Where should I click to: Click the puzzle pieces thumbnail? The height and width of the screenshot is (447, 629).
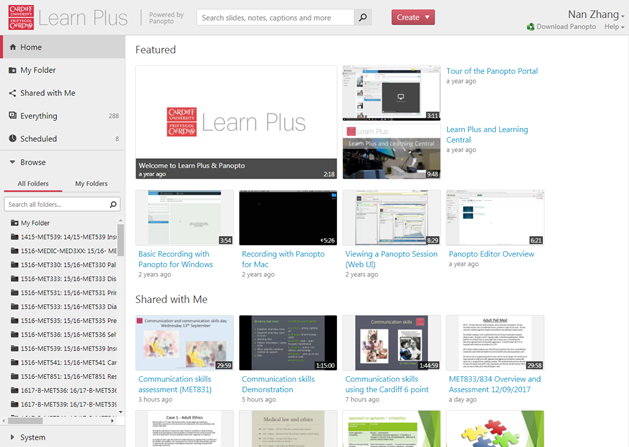pos(495,429)
